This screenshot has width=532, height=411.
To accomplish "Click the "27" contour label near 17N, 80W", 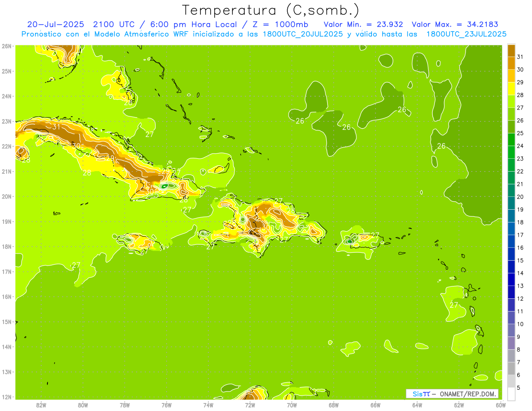I will (76, 265).
